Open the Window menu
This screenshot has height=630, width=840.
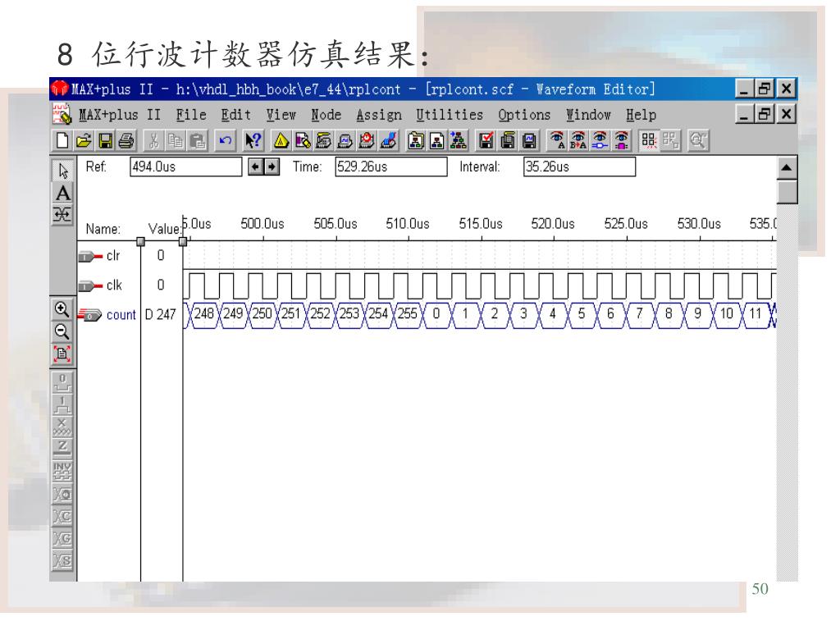click(588, 115)
